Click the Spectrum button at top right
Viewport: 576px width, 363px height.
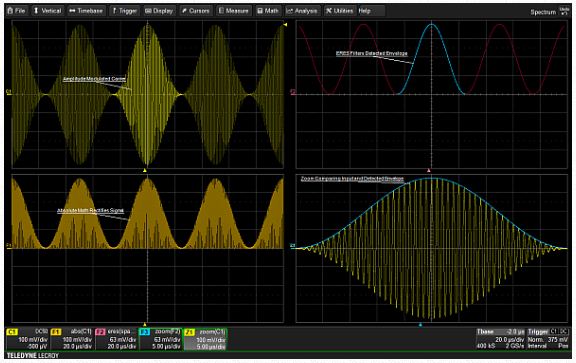tap(543, 12)
